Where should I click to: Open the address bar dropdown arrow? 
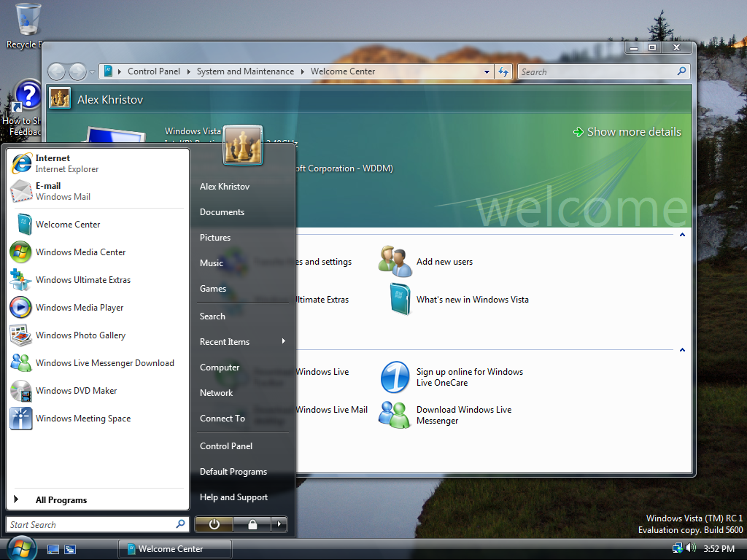(486, 71)
